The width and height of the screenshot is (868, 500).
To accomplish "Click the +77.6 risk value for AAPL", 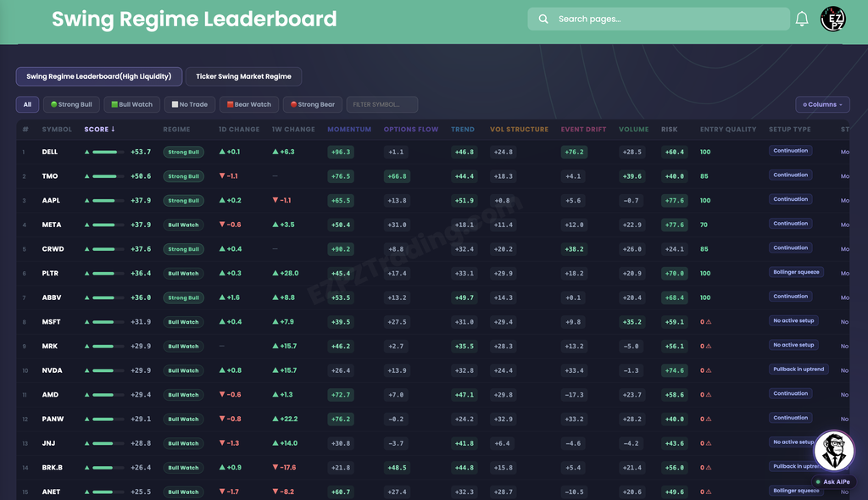I will pos(674,201).
